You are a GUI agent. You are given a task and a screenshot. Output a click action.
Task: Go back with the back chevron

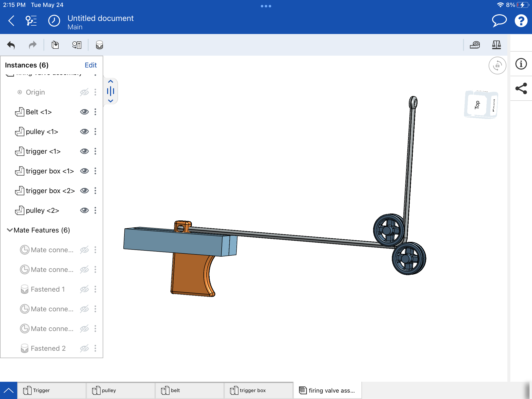[x=11, y=21]
